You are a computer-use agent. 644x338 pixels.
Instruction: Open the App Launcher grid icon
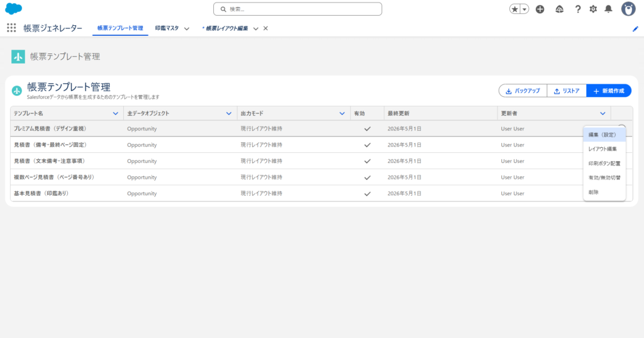[11, 28]
